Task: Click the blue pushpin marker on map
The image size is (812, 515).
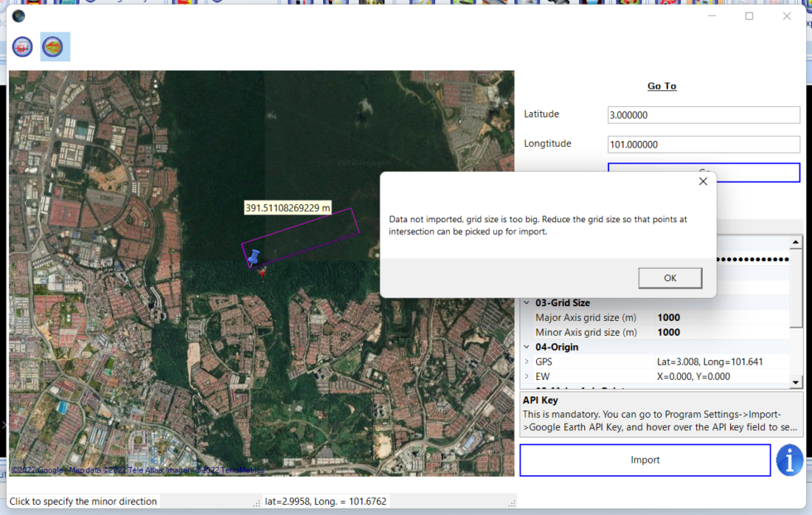Action: [254, 257]
